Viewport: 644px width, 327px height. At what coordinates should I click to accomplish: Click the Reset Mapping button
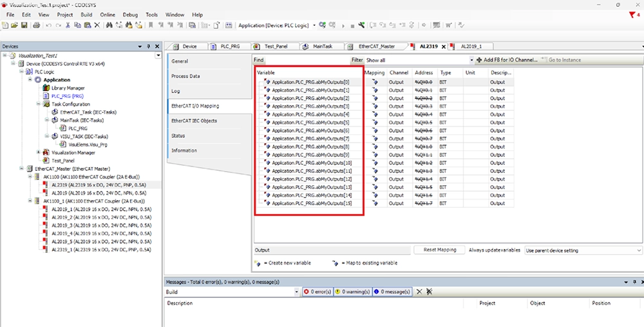tap(440, 250)
